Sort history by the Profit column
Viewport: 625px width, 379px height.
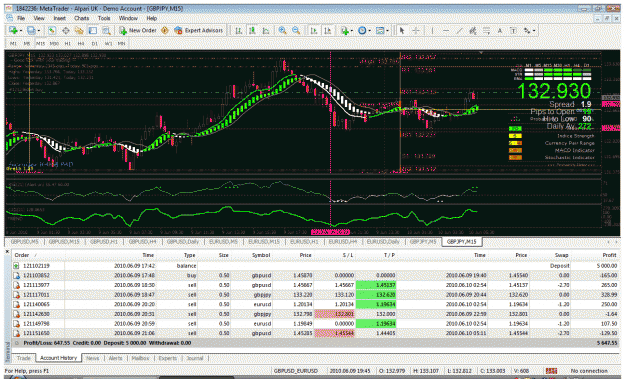click(609, 255)
